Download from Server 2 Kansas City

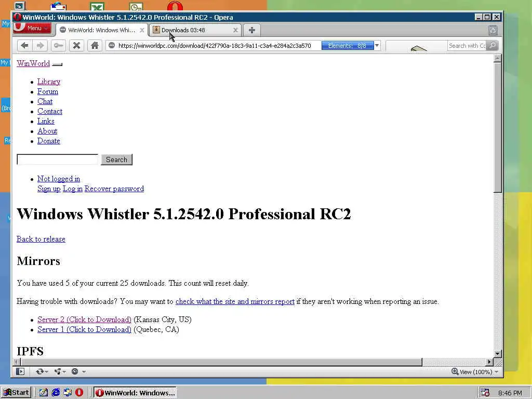click(84, 320)
